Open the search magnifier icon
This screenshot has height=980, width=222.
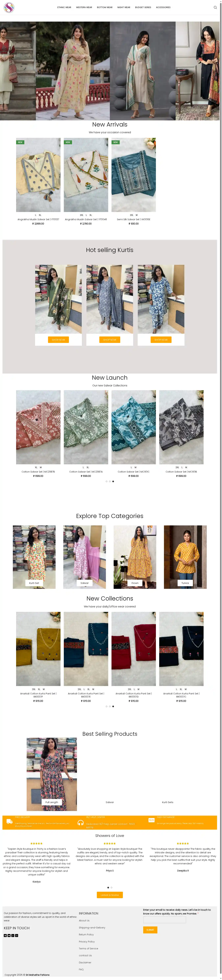215,7
